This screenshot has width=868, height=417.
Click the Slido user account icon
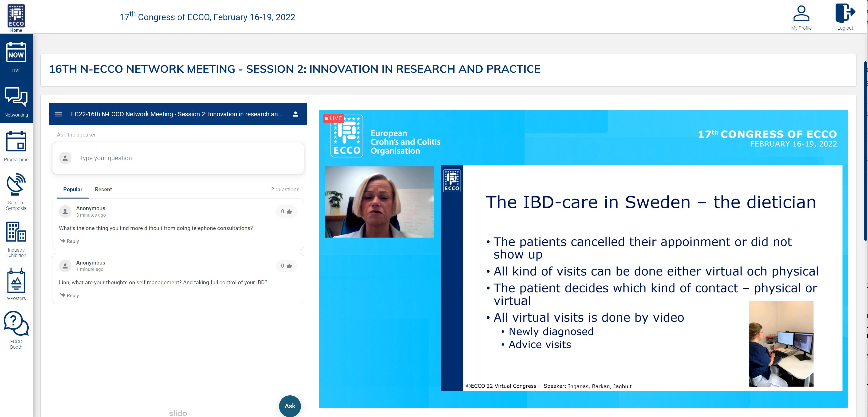[296, 114]
